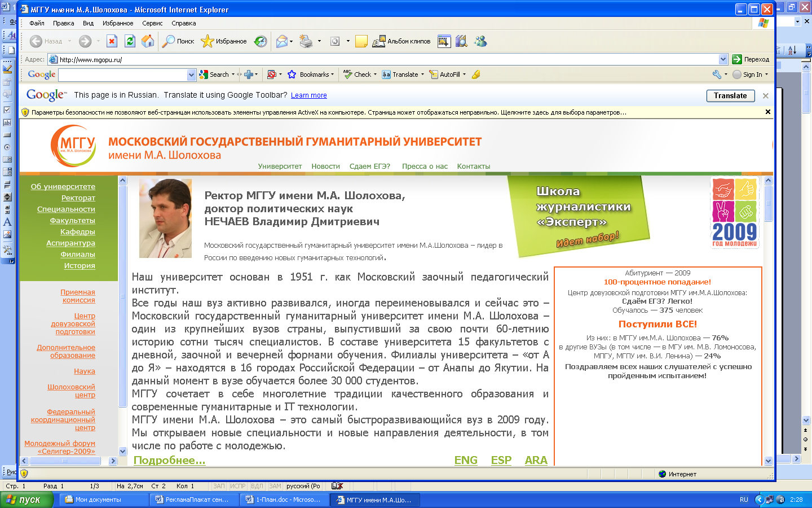Expand the Sign In dropdown

(x=766, y=75)
